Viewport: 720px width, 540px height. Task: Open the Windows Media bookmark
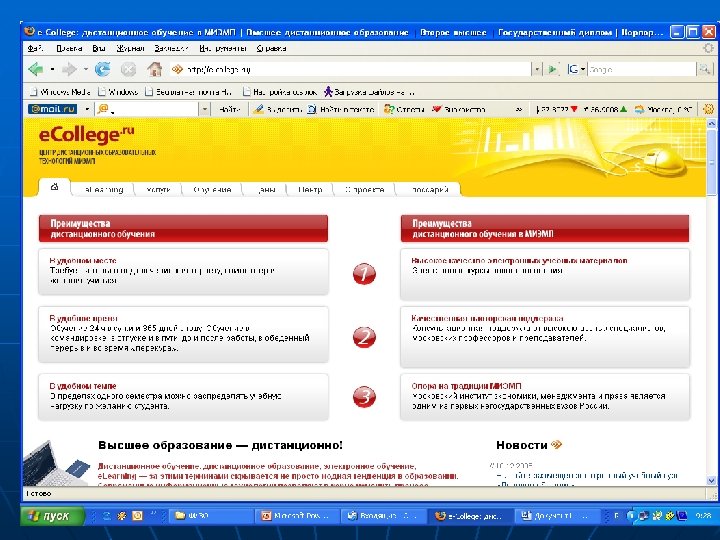(60, 91)
